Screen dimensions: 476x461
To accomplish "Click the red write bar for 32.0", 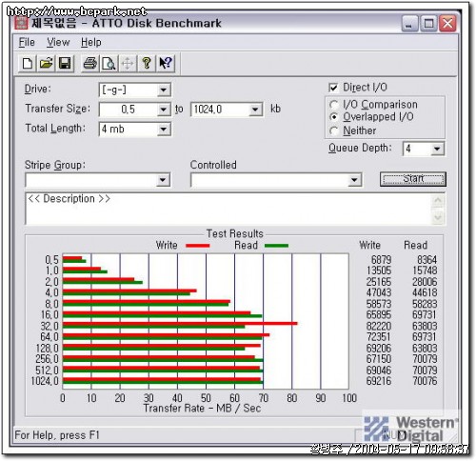I will coord(180,324).
